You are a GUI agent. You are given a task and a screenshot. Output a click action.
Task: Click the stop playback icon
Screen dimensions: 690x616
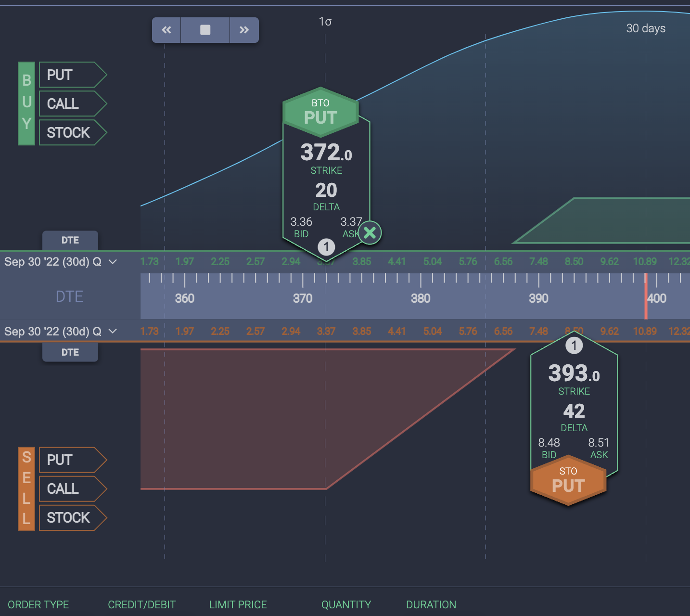pyautogui.click(x=205, y=29)
